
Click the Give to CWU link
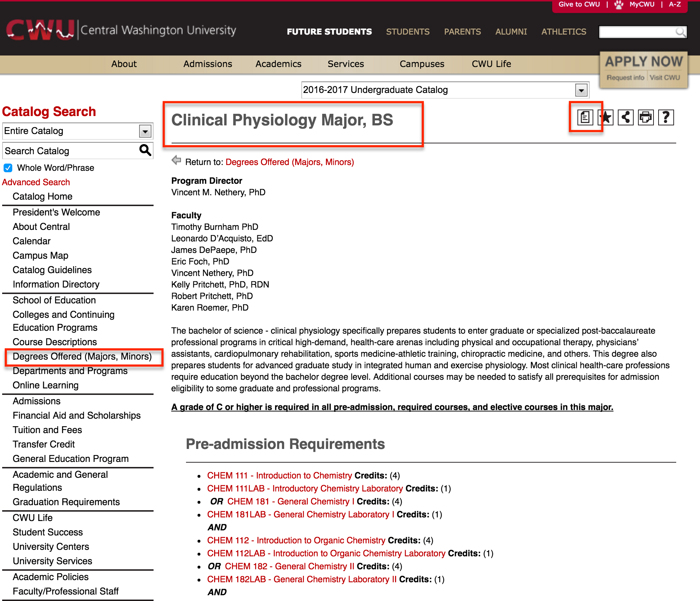pyautogui.click(x=579, y=4)
